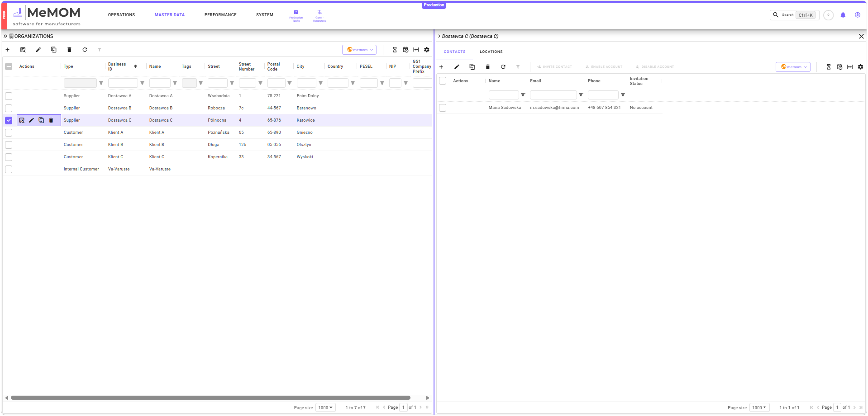Screen dimensions: 868x416
Task: Open the PERFORMANCE menu
Action: pyautogui.click(x=220, y=15)
